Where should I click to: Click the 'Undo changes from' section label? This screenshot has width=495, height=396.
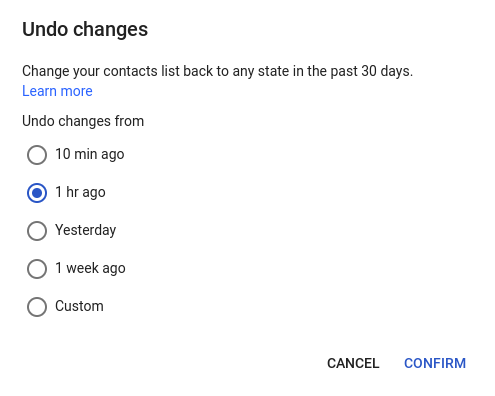(83, 121)
